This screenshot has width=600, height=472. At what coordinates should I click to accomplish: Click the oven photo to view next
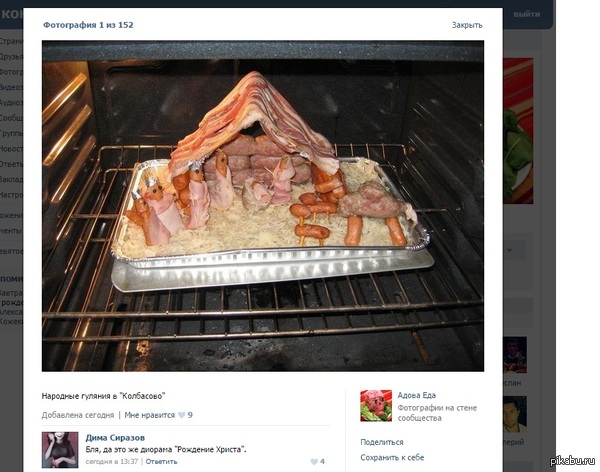[262, 205]
